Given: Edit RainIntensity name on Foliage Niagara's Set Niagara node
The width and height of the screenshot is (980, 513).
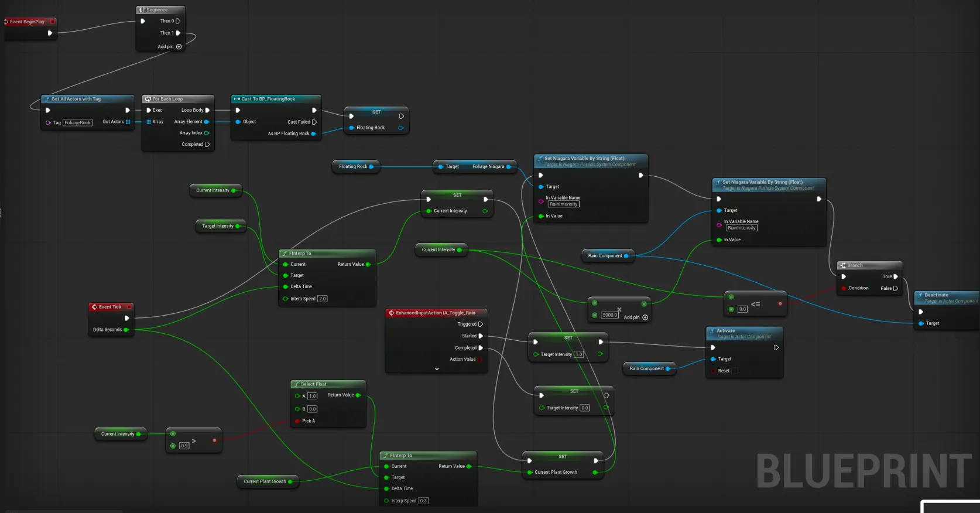Looking at the screenshot, I should 564,204.
